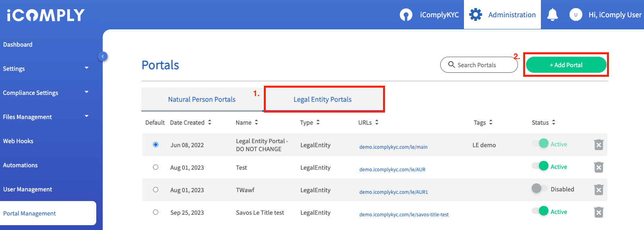This screenshot has width=644, height=230.
Task: Click the user avatar circle
Action: [576, 15]
